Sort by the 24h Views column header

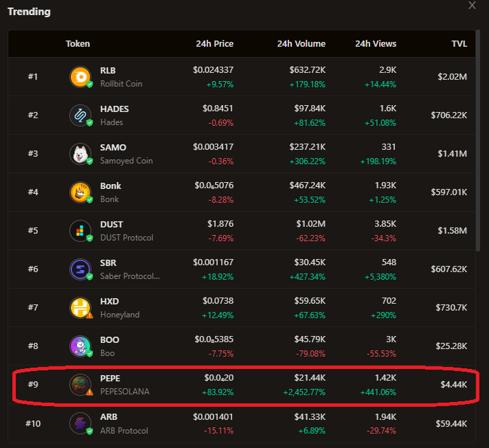376,44
